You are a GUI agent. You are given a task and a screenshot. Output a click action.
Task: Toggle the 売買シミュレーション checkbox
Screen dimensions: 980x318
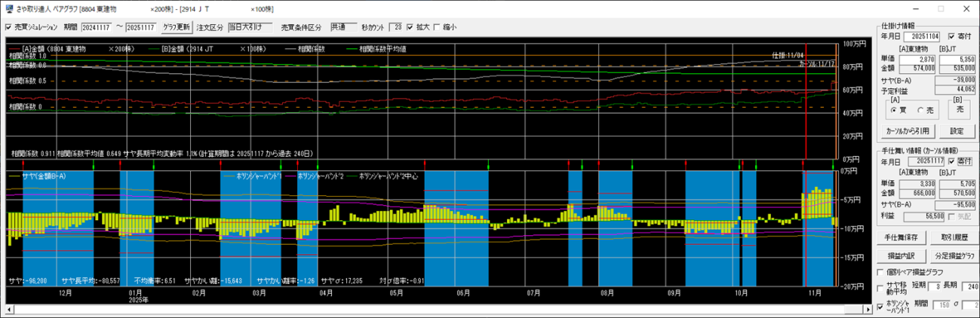tap(8, 27)
